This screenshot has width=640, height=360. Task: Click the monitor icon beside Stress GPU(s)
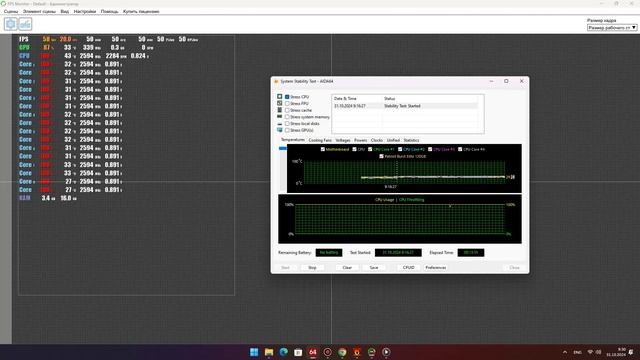(x=280, y=130)
